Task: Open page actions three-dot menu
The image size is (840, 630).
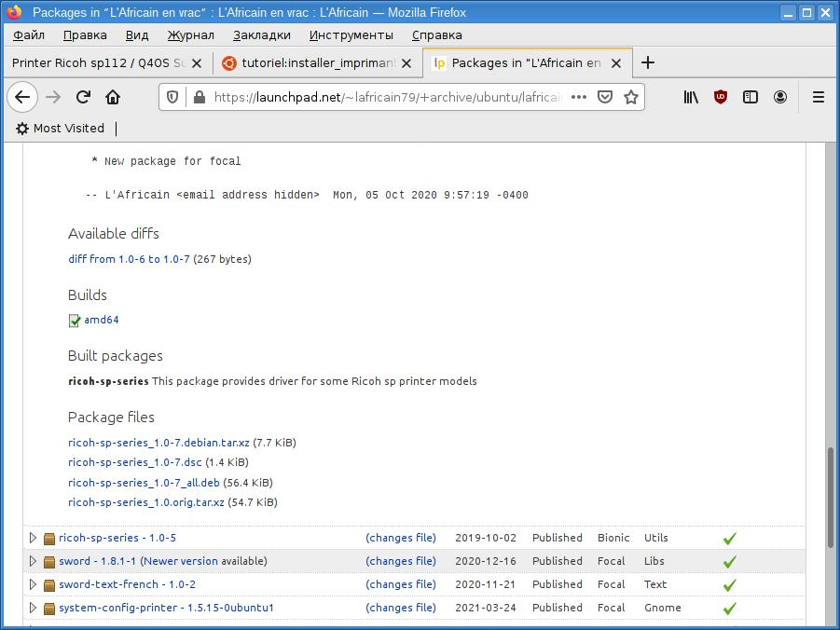Action: pyautogui.click(x=579, y=97)
